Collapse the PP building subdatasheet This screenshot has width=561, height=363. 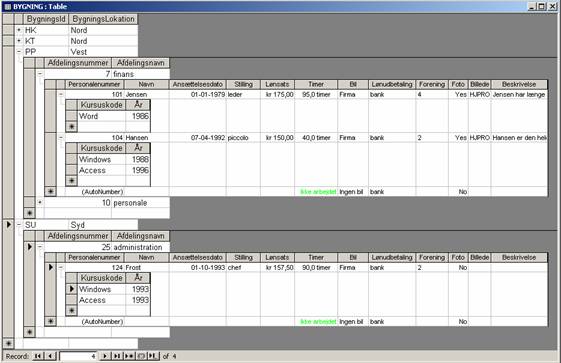click(x=19, y=52)
